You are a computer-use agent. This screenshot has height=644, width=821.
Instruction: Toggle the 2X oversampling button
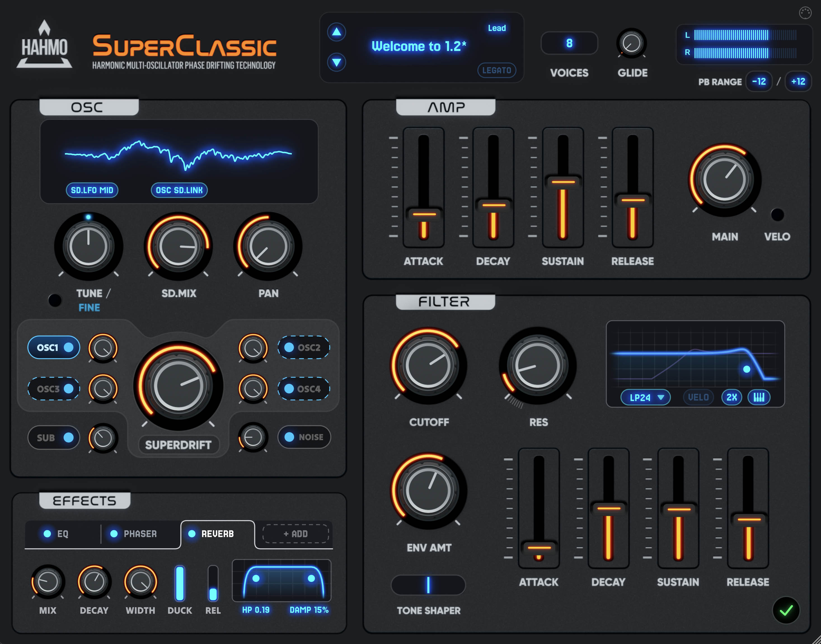[731, 397]
